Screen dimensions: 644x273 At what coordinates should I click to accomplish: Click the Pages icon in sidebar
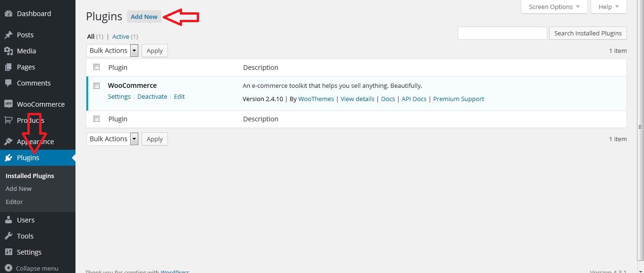(8, 67)
